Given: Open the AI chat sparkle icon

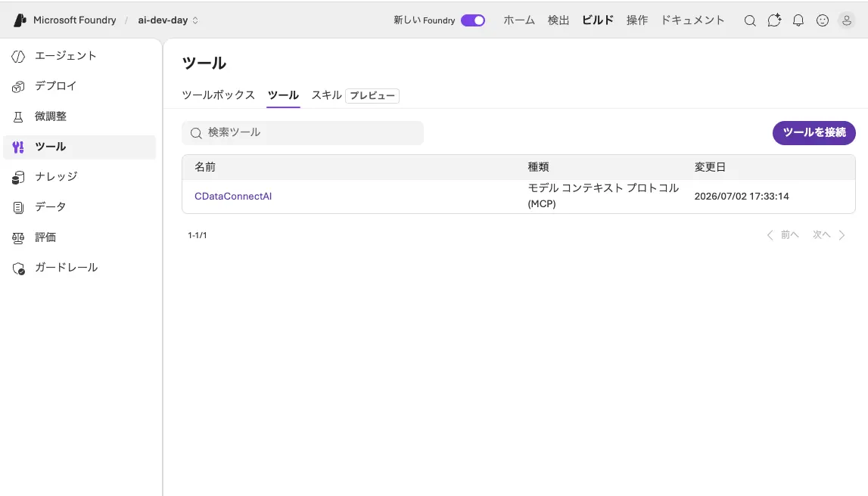Looking at the screenshot, I should click(774, 20).
